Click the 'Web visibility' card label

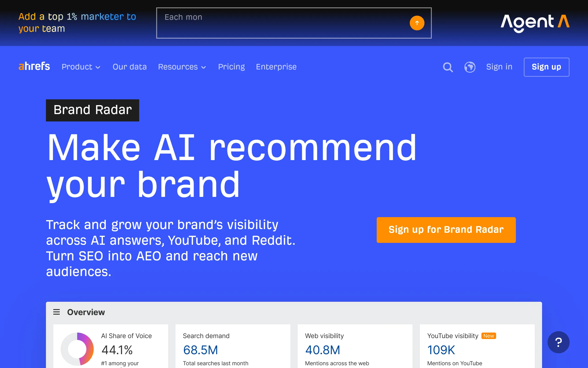tap(324, 336)
